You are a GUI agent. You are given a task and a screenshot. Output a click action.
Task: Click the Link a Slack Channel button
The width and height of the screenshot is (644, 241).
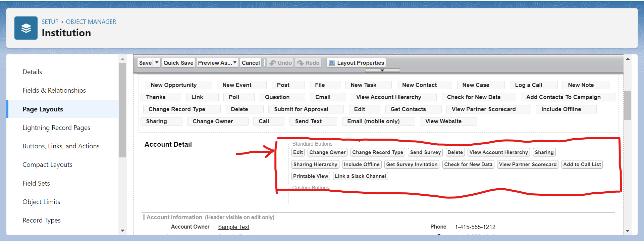[360, 176]
